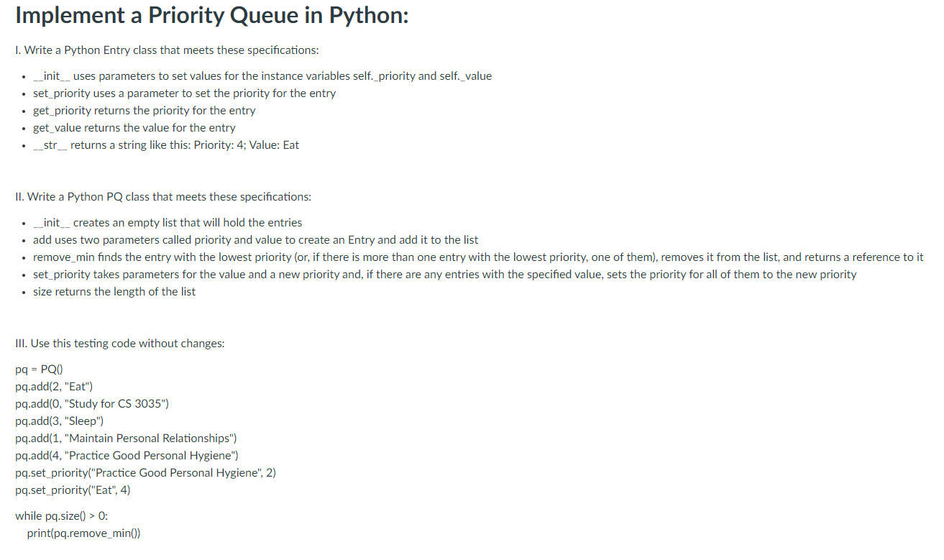The width and height of the screenshot is (944, 560).
Task: Click the "Write a Python Entry class" line
Action: coord(167,50)
